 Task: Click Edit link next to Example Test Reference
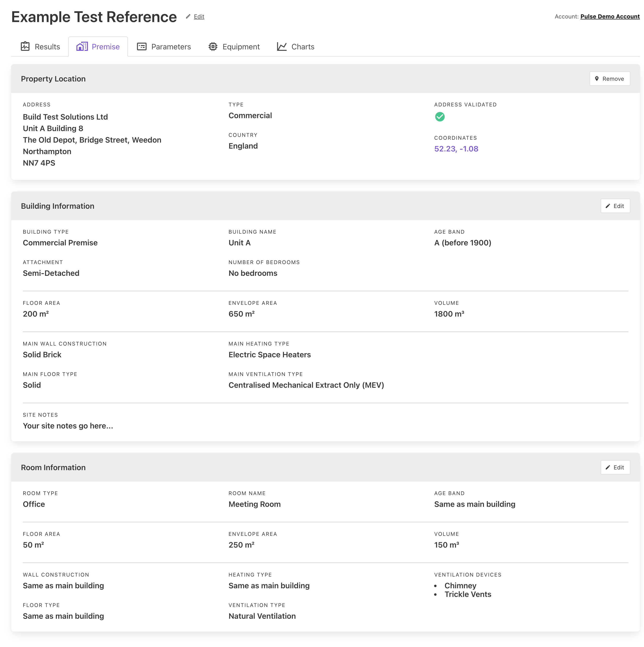coord(199,16)
